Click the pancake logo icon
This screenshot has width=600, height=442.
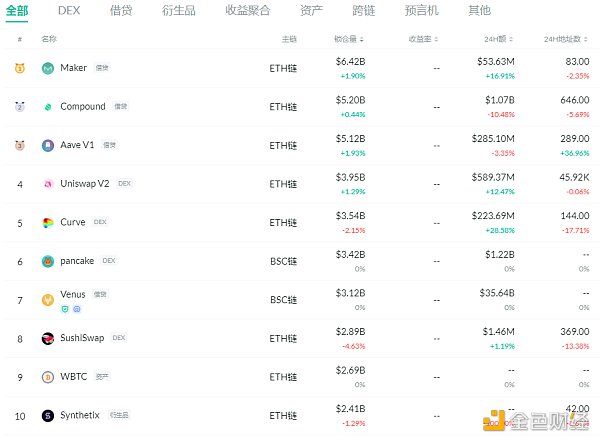(x=48, y=261)
